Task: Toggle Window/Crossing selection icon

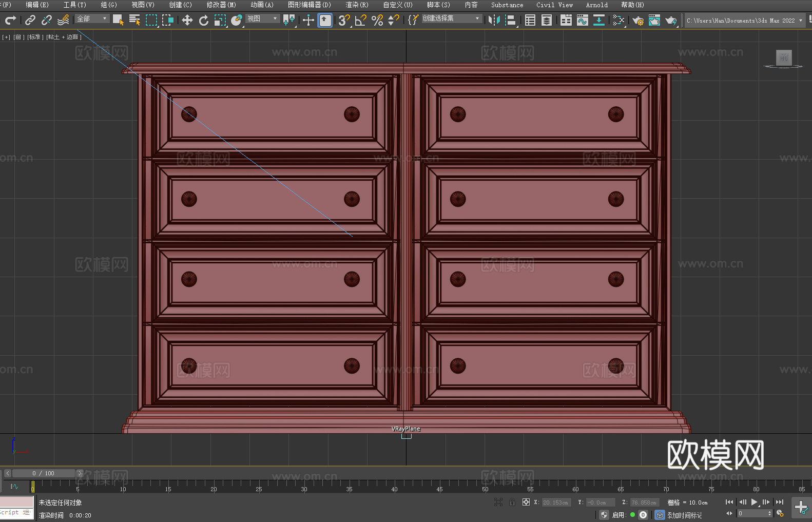Action: [168, 20]
